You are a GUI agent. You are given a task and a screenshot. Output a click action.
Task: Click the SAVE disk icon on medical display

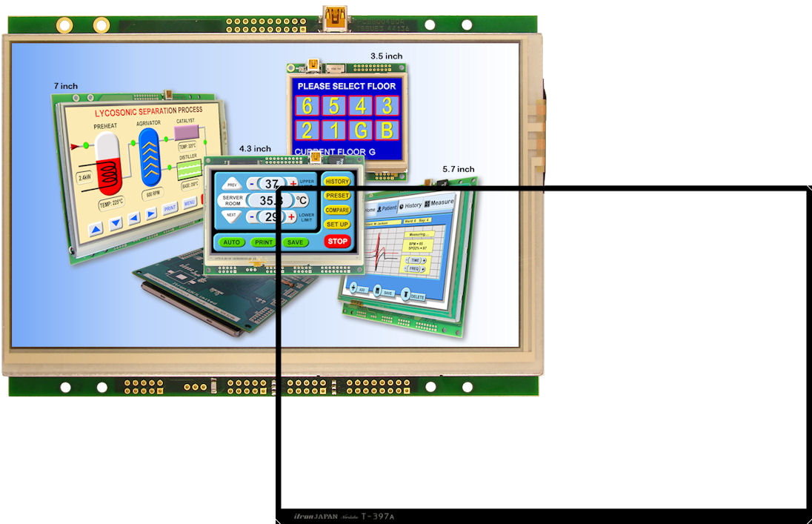coord(378,291)
